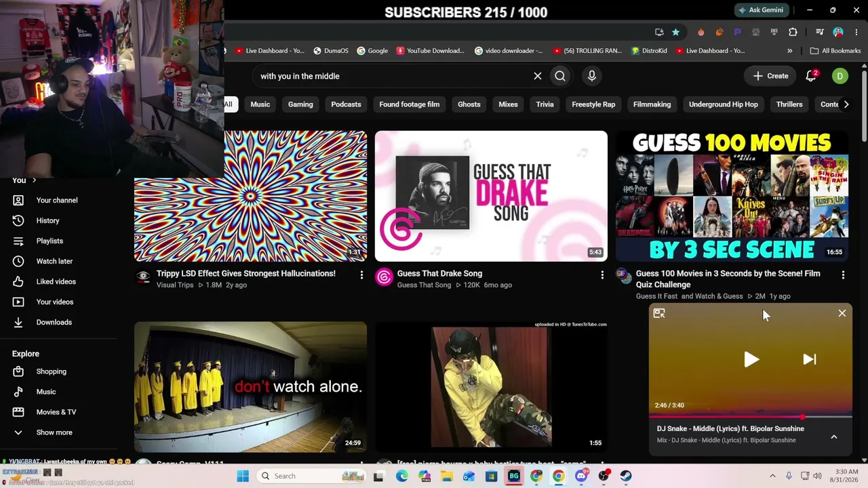Open options menu for Guess 100 Movies video
The height and width of the screenshot is (488, 868).
pyautogui.click(x=843, y=274)
